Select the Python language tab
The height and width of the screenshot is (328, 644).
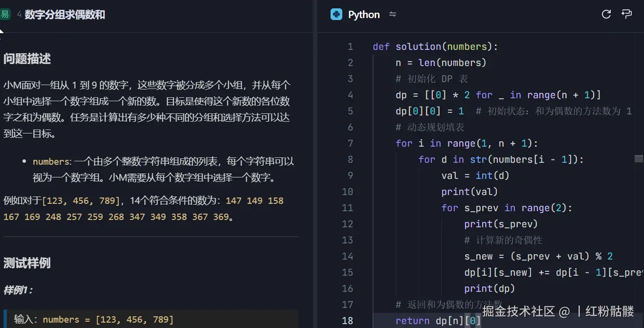coord(363,14)
